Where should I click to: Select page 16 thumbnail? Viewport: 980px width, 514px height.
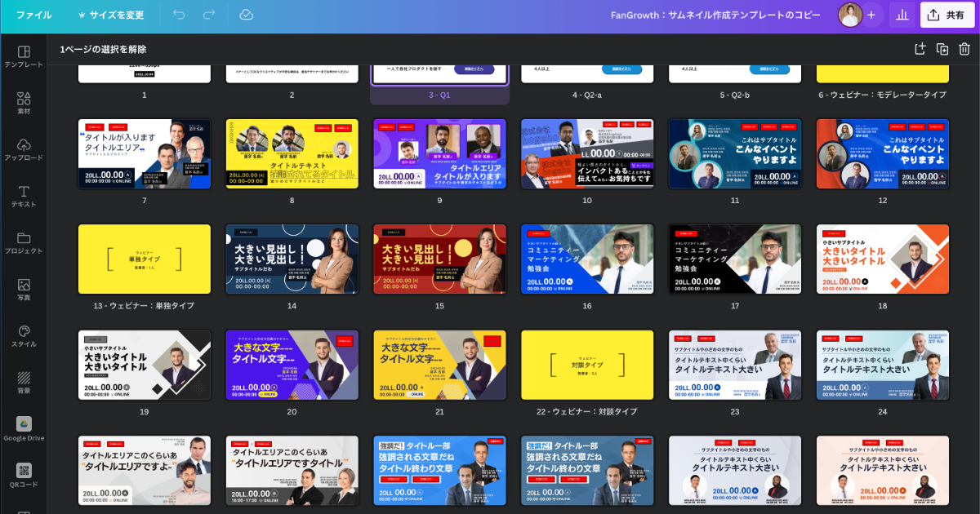[587, 259]
